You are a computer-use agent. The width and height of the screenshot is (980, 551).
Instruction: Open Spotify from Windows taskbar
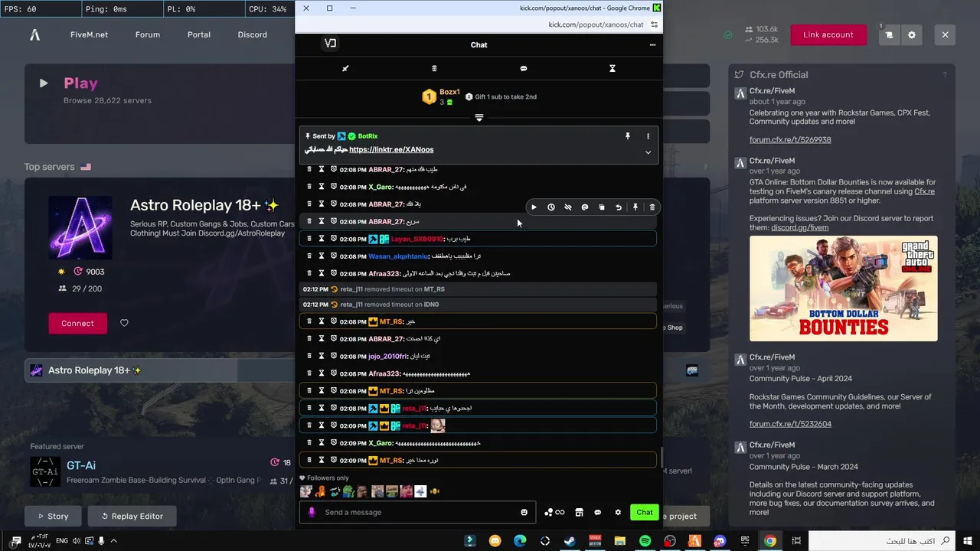coord(645,541)
